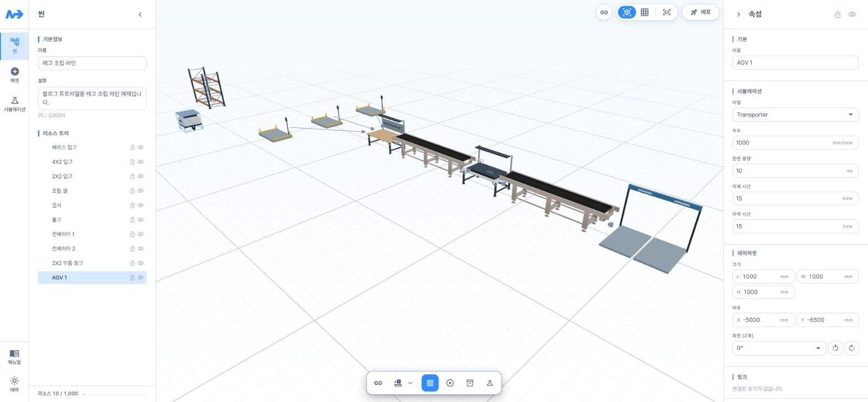The width and height of the screenshot is (868, 402).
Task: Click the resource usage progress bar
Action: pos(115,394)
